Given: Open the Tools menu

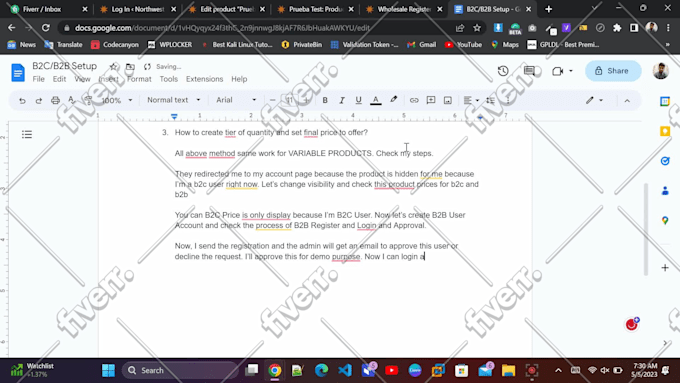Looking at the screenshot, I should pyautogui.click(x=169, y=79).
